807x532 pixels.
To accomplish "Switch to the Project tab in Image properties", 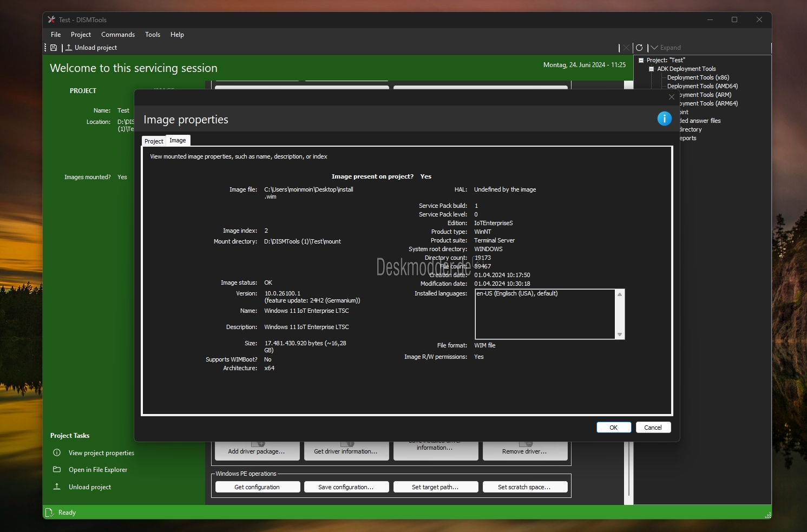I will 154,141.
